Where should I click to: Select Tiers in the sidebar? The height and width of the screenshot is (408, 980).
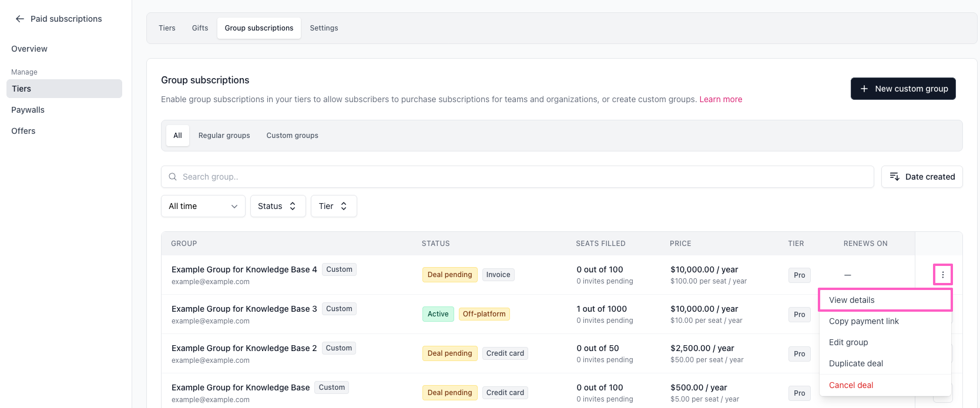pyautogui.click(x=64, y=89)
